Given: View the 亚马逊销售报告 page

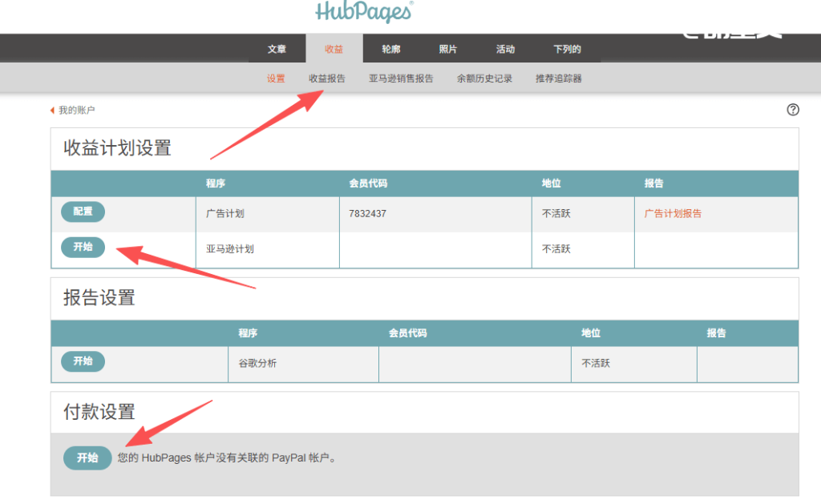Looking at the screenshot, I should [x=401, y=79].
